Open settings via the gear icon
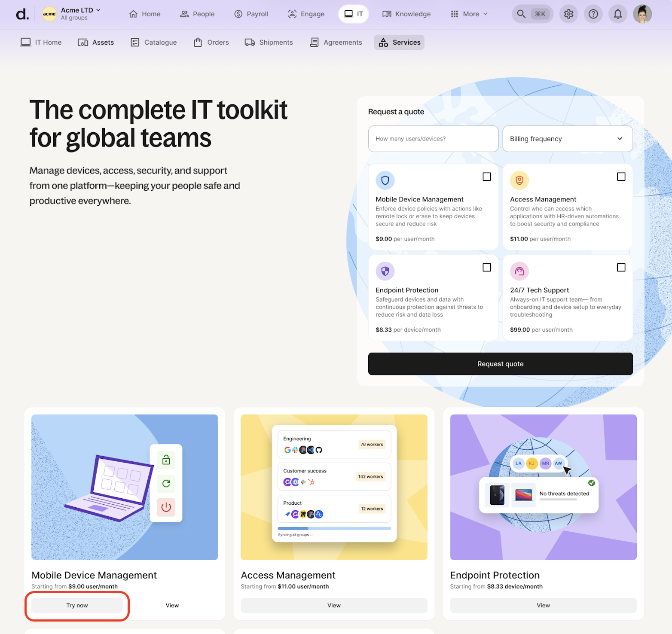Screen dimensions: 672x634 click(568, 14)
